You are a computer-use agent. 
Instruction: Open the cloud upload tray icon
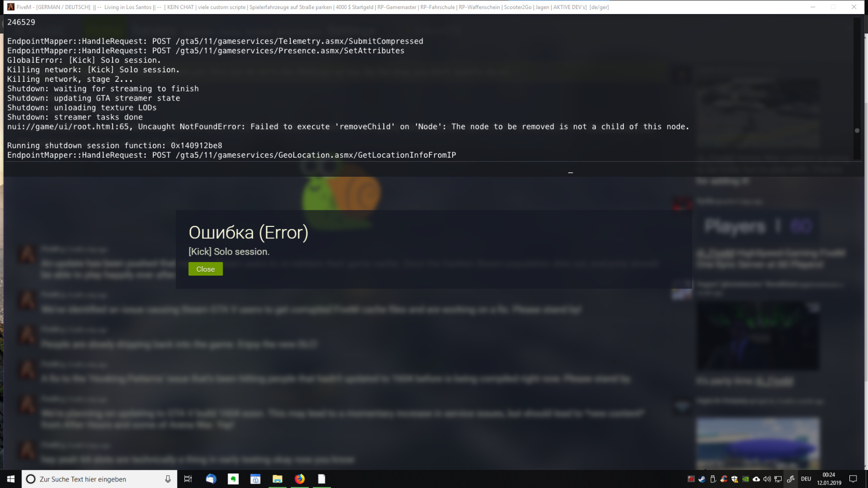[756, 479]
